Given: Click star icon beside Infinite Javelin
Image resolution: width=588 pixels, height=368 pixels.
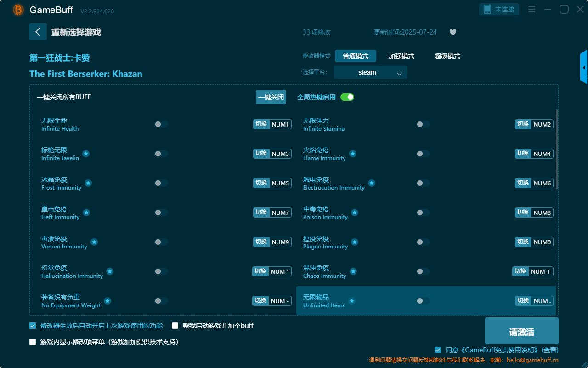Looking at the screenshot, I should [86, 154].
